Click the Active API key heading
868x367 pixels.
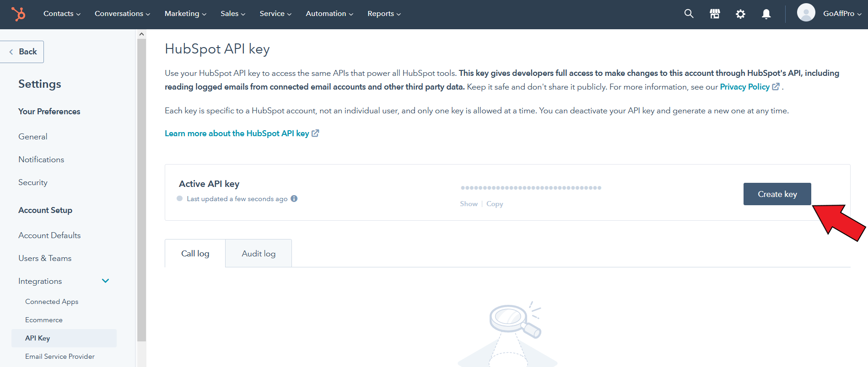pos(209,184)
